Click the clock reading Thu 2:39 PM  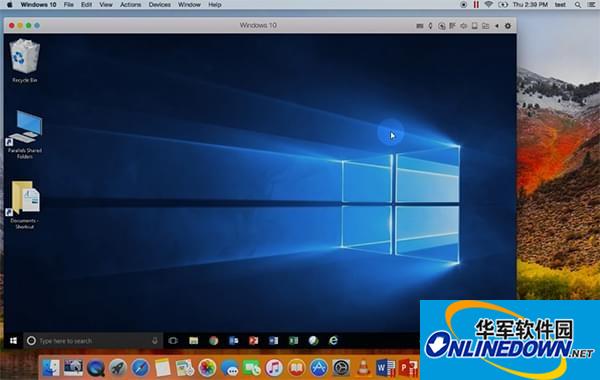(530, 5)
